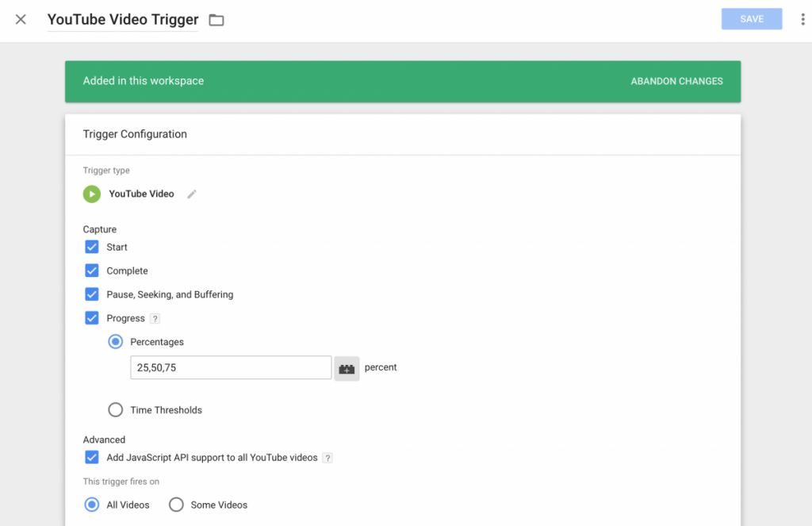The width and height of the screenshot is (812, 526).
Task: Uncheck Add JavaScript API support option
Action: pos(91,458)
